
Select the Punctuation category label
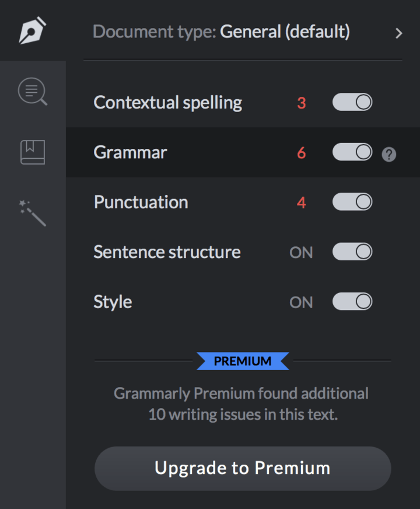click(141, 203)
